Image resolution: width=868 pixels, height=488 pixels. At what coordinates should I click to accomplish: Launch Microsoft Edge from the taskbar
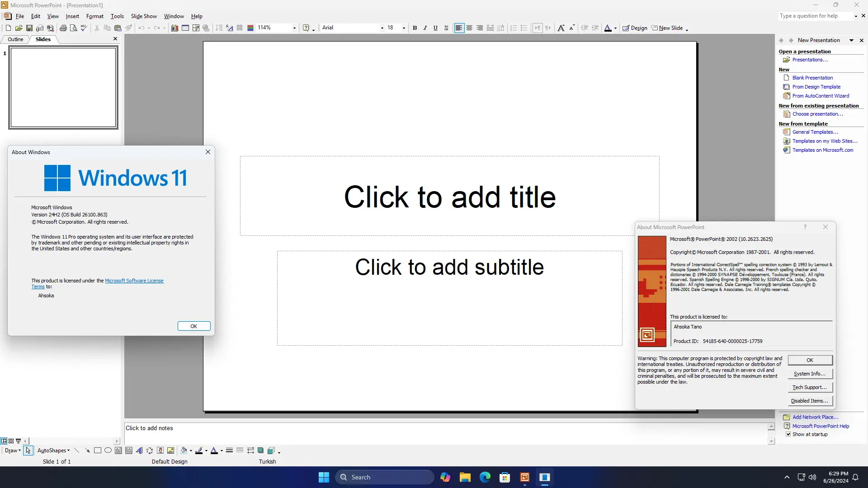(x=485, y=478)
